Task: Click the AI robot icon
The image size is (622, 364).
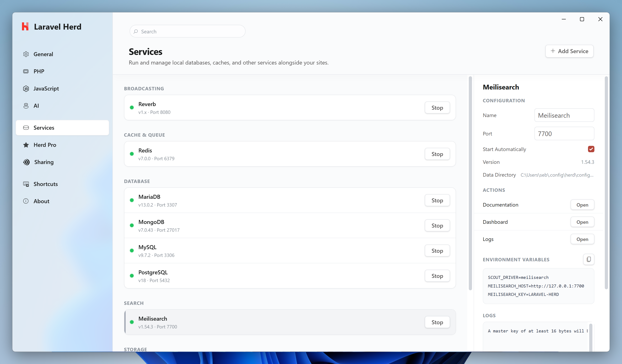Action: click(x=26, y=105)
